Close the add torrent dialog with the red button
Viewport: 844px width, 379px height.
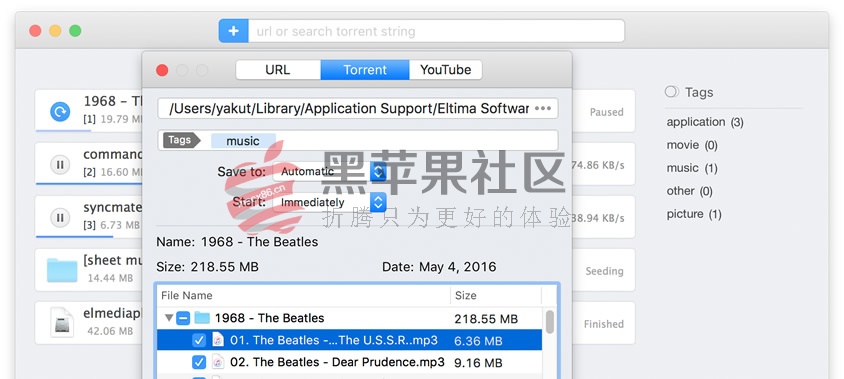click(x=162, y=70)
